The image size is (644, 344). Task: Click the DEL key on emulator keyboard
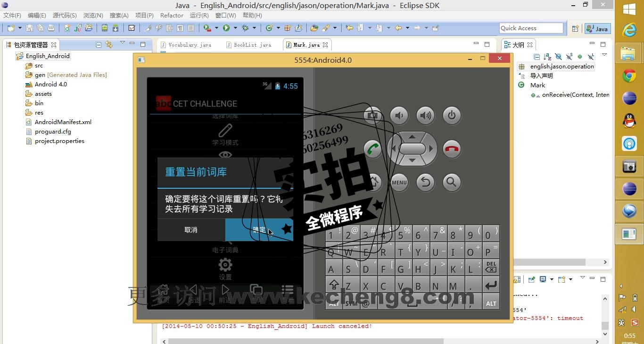[x=491, y=268]
